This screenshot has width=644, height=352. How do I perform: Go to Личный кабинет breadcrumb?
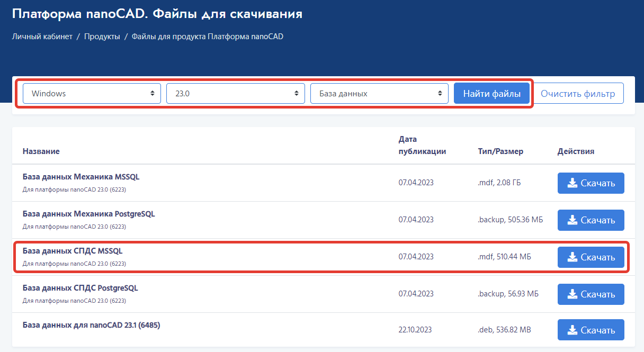[42, 37]
